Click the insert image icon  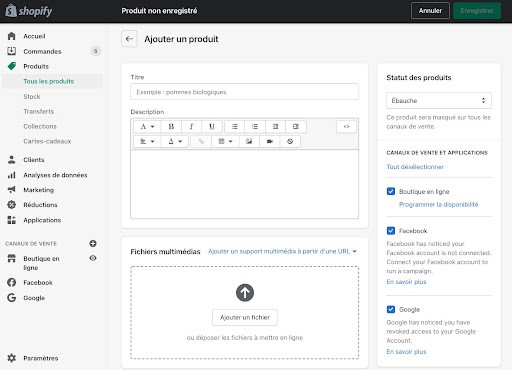pos(249,141)
